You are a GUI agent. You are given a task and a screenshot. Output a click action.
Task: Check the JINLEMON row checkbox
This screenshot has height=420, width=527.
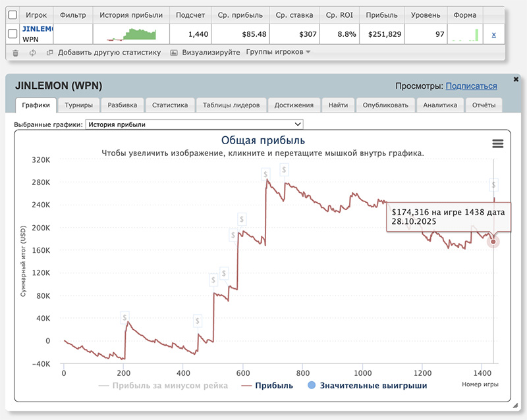[x=13, y=34]
